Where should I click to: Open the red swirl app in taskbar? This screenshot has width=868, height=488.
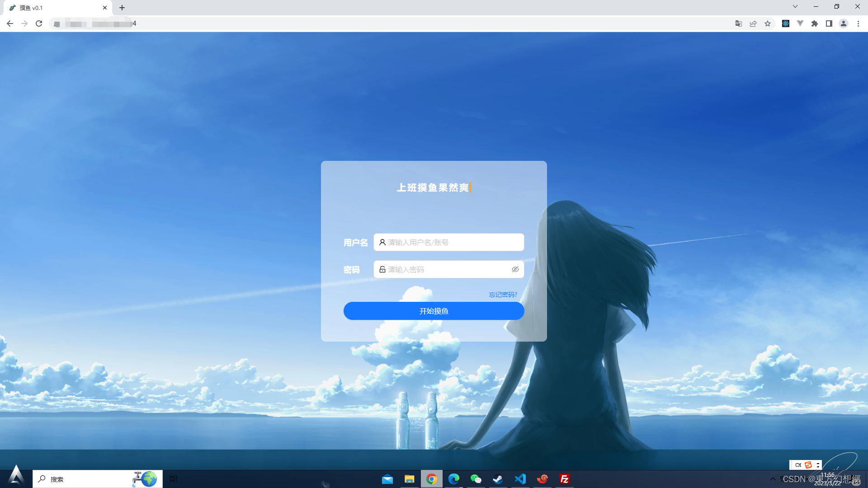542,479
